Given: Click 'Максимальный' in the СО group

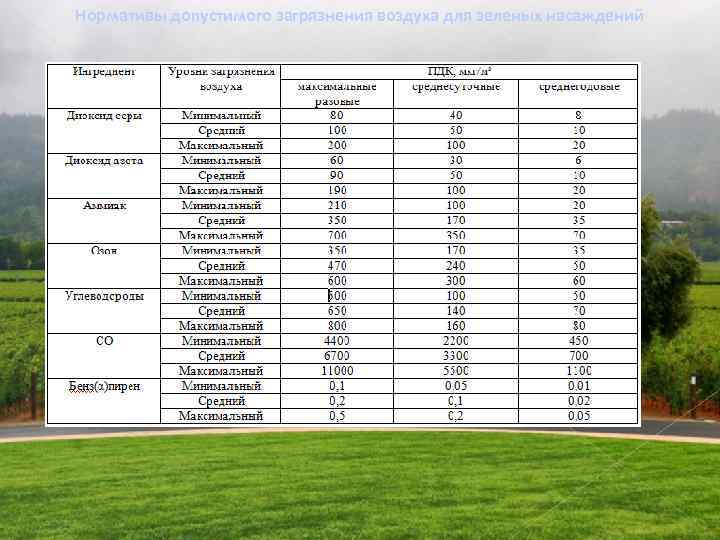Looking at the screenshot, I should coord(221,371).
